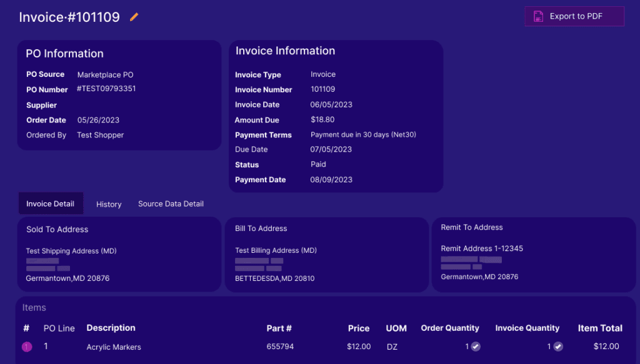The height and width of the screenshot is (364, 640).
Task: Select the part number 655794
Action: click(280, 346)
